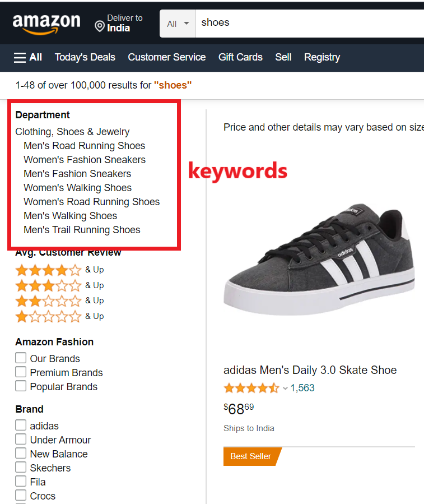The width and height of the screenshot is (424, 504).
Task: Open the All hamburger menu
Action: click(x=28, y=57)
